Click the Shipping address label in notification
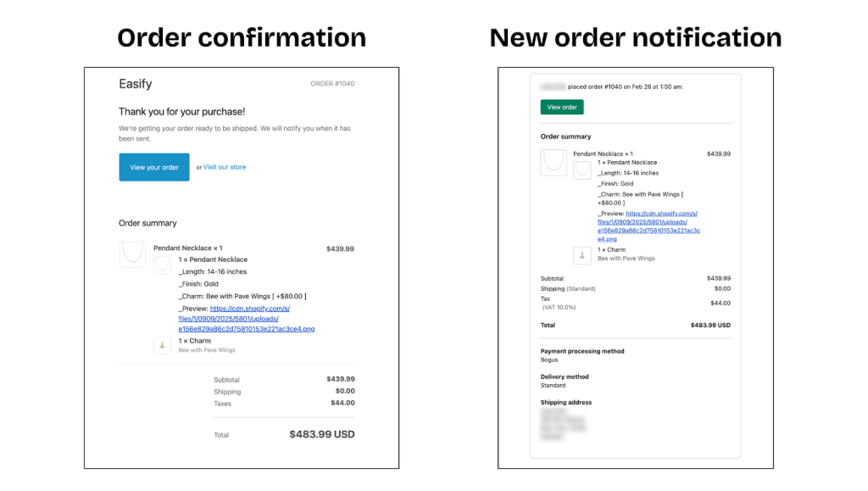This screenshot has height=491, width=868. (x=566, y=403)
